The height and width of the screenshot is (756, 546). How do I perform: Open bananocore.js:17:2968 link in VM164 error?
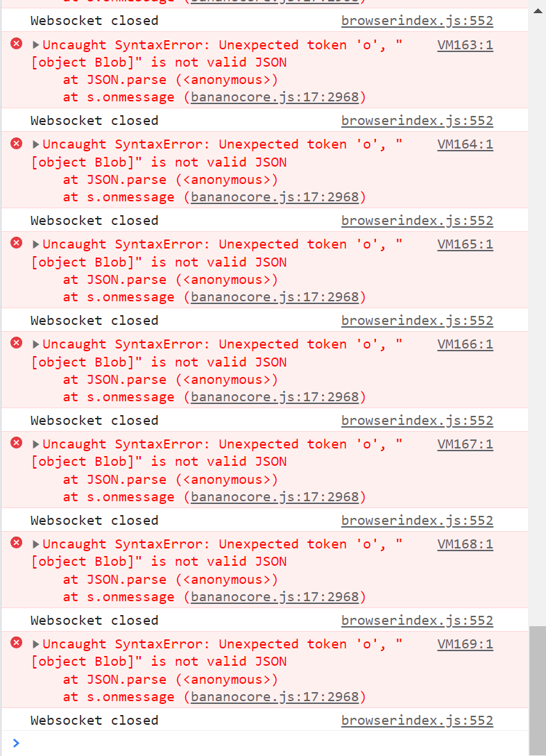click(275, 197)
